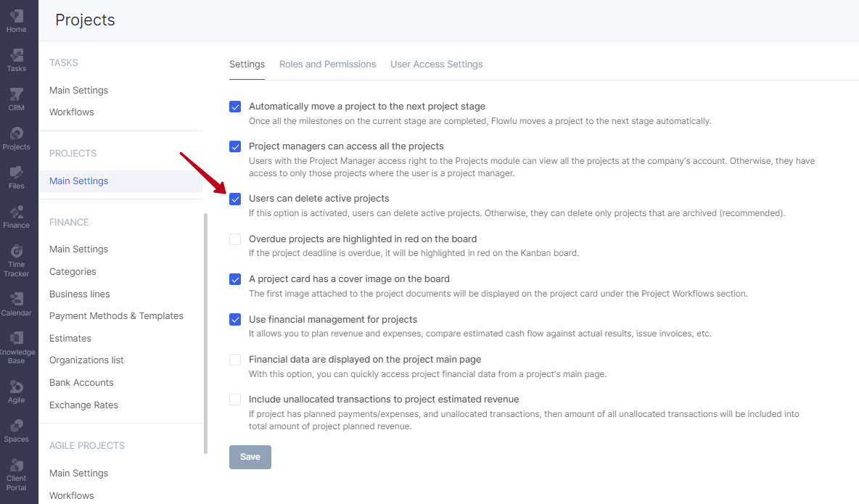This screenshot has height=504, width=859.
Task: Open the Agile module icon
Action: (17, 387)
